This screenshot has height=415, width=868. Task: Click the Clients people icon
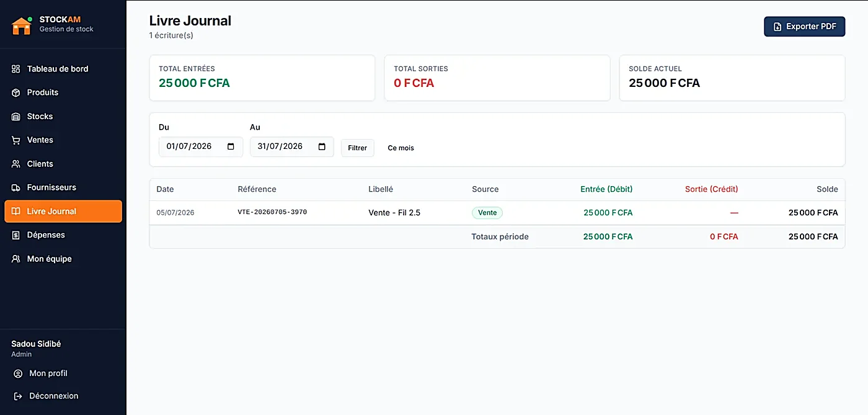point(16,164)
